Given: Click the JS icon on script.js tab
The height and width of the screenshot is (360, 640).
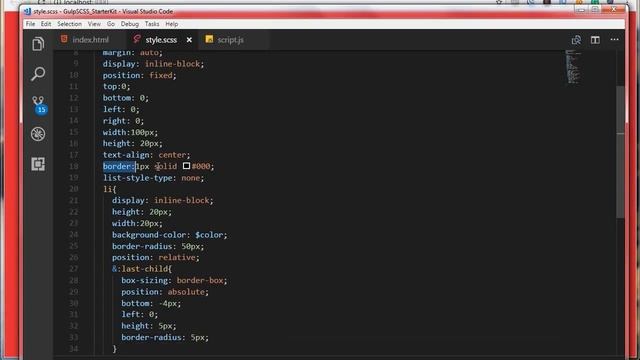Looking at the screenshot, I should pyautogui.click(x=209, y=39).
